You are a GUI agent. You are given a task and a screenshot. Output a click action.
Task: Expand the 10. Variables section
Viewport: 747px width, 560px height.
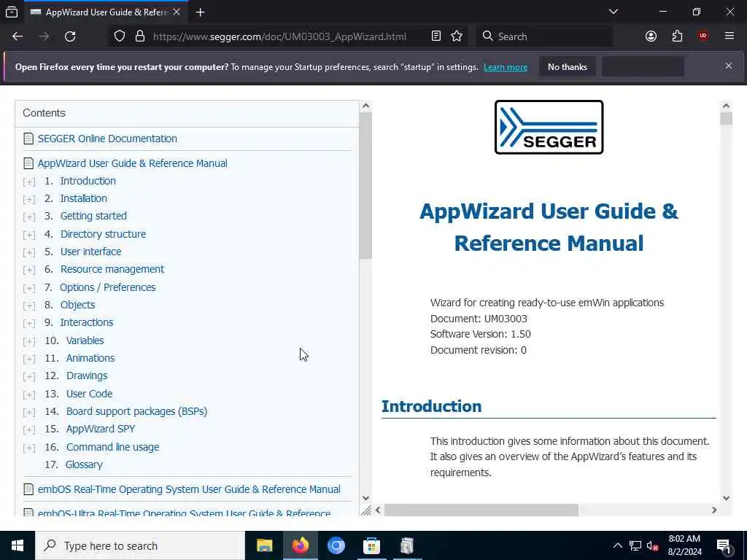[29, 341]
